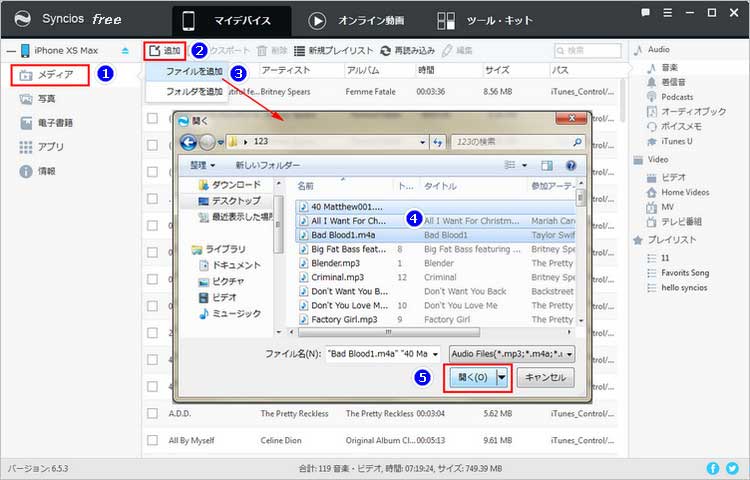Select Audiobooks in the Audio panel
Viewport: 750px width, 480px height.
click(686, 111)
